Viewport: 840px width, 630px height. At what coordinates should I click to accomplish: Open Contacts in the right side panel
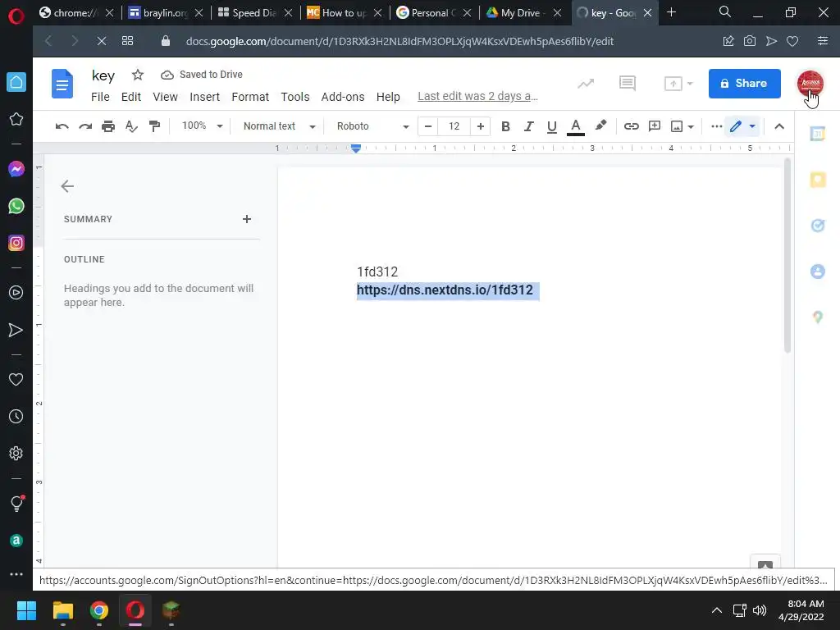tap(818, 272)
